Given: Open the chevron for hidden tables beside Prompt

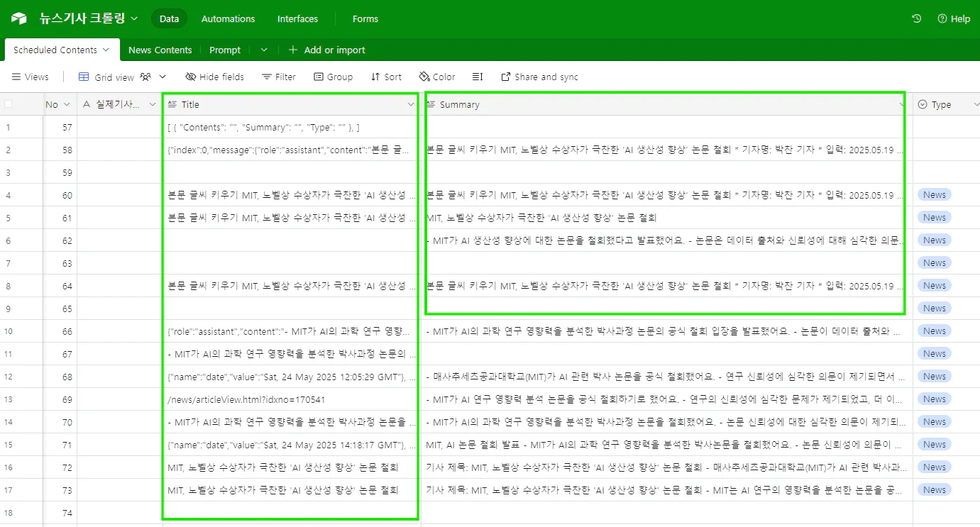Looking at the screenshot, I should pos(263,50).
